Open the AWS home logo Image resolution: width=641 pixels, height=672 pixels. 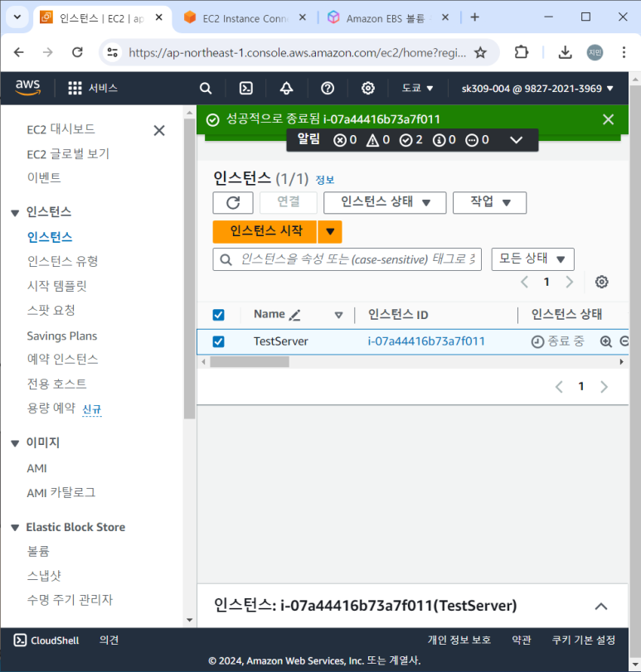point(28,88)
